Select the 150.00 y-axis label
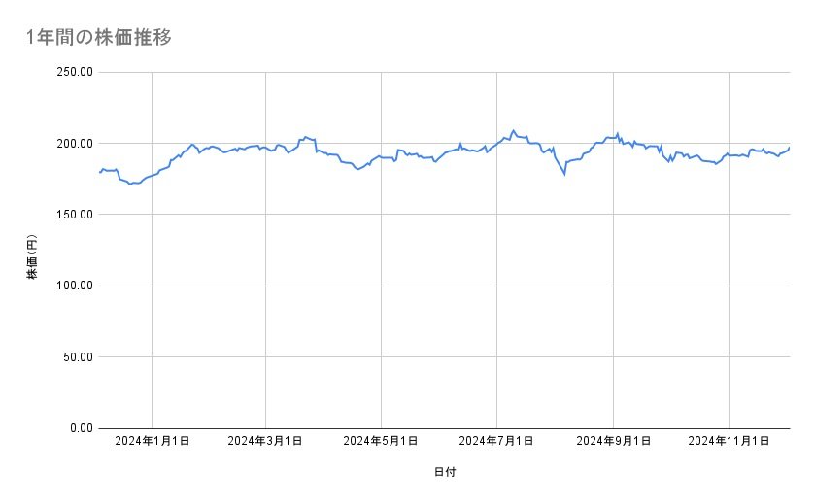Viewport: 815px width, 504px height. point(74,215)
